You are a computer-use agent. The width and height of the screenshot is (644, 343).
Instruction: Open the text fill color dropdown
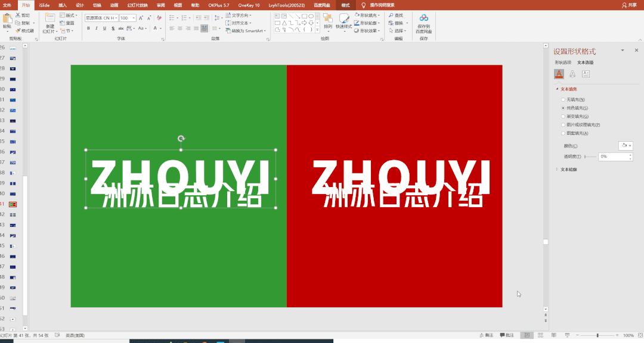(626, 145)
